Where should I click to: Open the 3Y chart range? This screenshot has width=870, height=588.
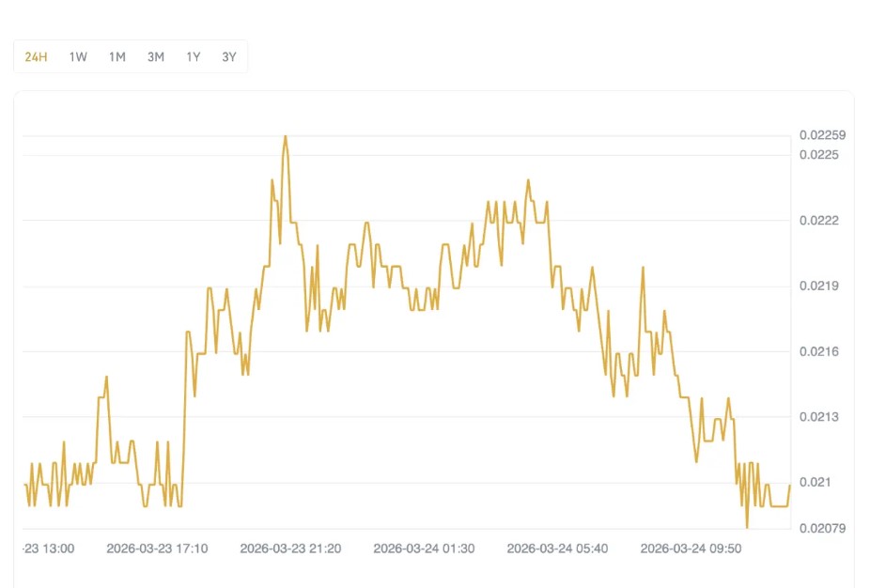tap(229, 57)
